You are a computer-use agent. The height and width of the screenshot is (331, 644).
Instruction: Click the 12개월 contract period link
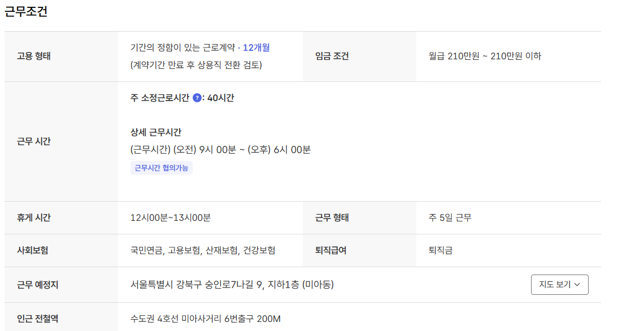[258, 49]
